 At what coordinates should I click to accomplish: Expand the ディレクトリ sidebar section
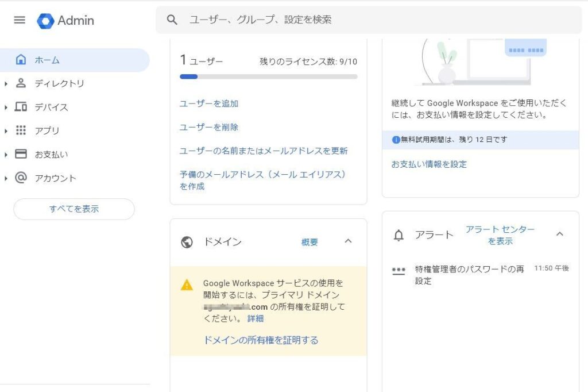tap(6, 84)
